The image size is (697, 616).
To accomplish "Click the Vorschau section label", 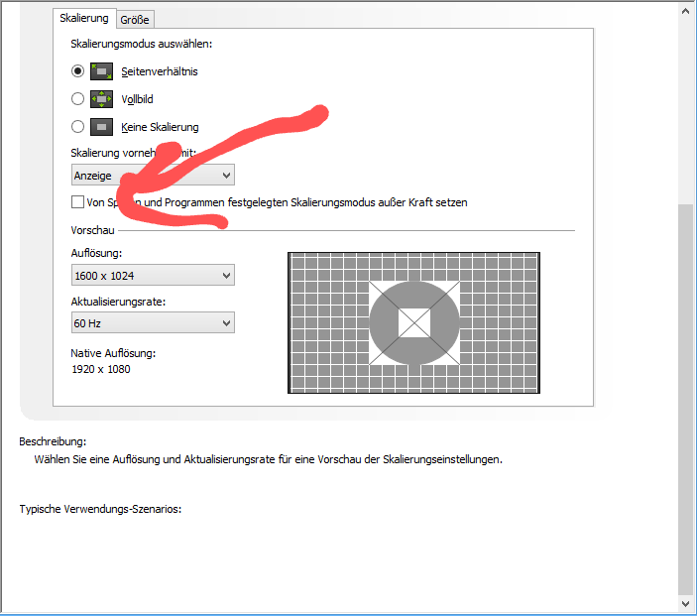I will coord(92,230).
